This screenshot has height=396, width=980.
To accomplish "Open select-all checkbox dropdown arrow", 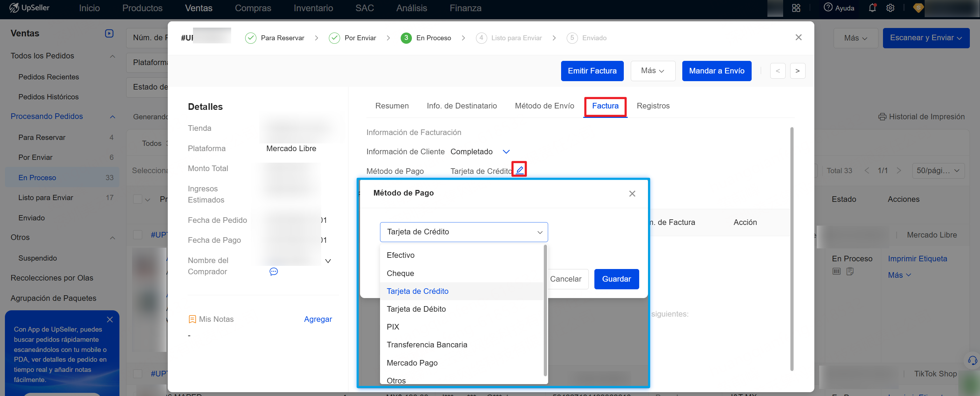I will [x=147, y=200].
